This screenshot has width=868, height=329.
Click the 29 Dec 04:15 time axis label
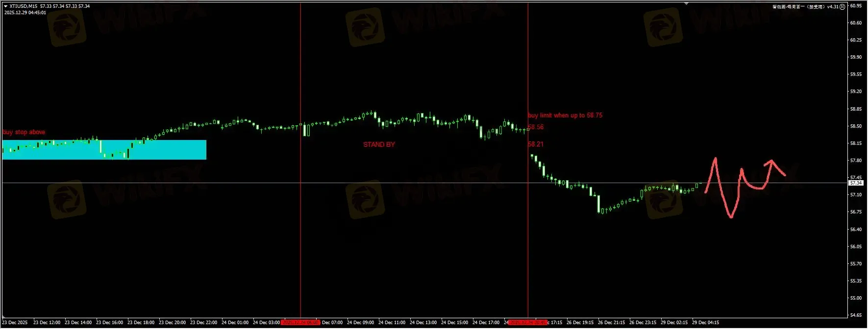(x=705, y=323)
